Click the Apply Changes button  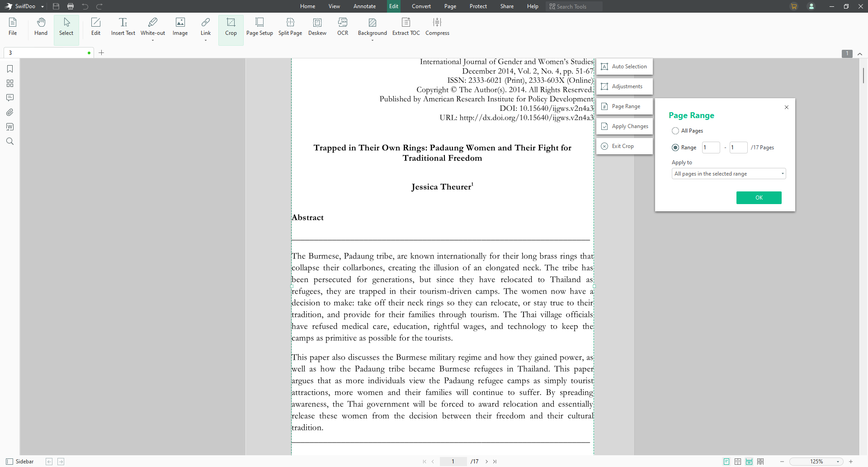[625, 126]
